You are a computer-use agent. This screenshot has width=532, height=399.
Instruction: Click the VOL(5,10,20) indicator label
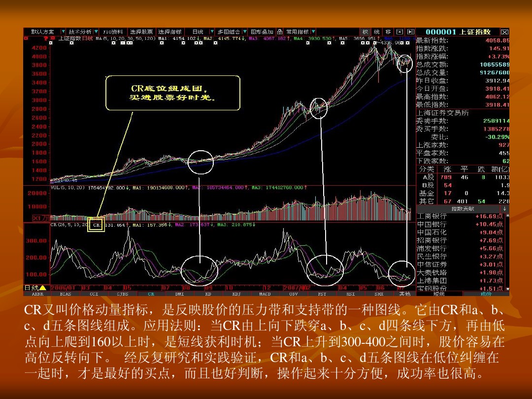point(67,188)
